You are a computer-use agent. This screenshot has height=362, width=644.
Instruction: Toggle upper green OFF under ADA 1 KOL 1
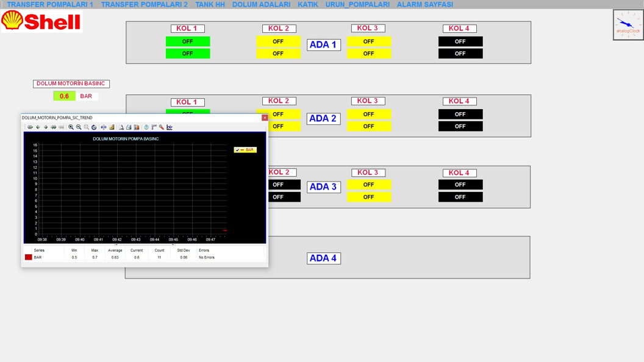tap(188, 41)
